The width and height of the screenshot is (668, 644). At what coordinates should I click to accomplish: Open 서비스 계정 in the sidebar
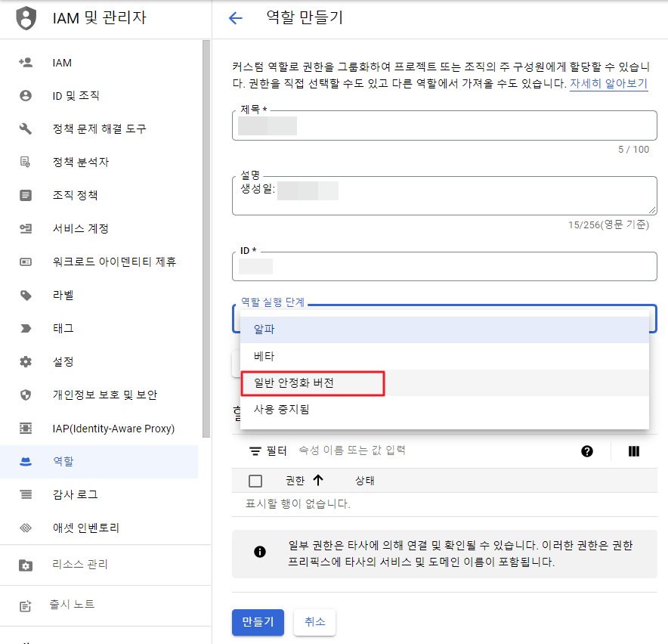pos(81,229)
